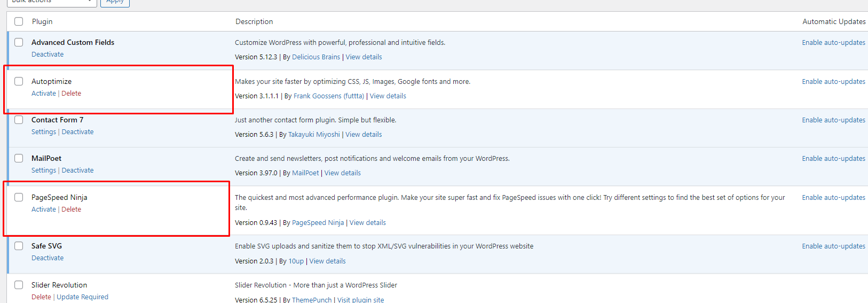Image resolution: width=868 pixels, height=303 pixels.
Task: Delete the Autoptimize plugin
Action: pos(72,94)
